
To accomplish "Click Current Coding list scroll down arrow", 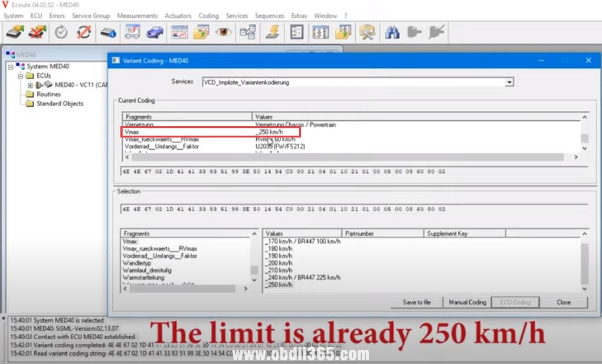I will point(584,149).
